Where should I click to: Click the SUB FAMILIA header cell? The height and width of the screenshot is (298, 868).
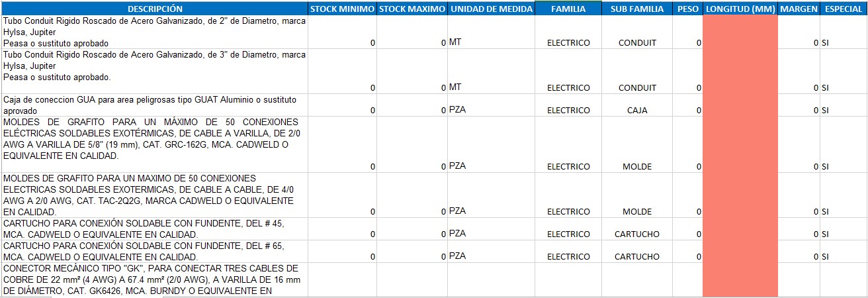click(637, 9)
